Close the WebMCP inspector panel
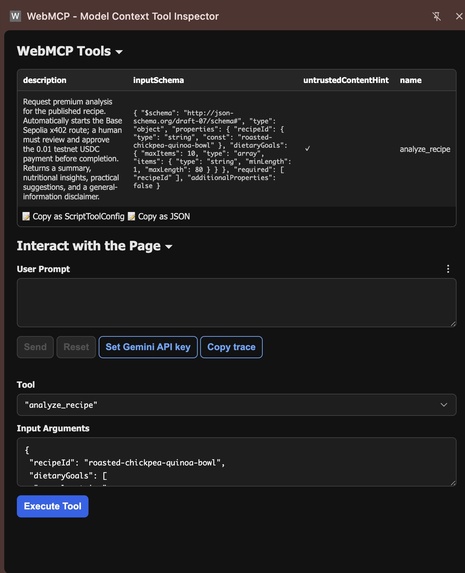This screenshot has width=465, height=573. [459, 16]
